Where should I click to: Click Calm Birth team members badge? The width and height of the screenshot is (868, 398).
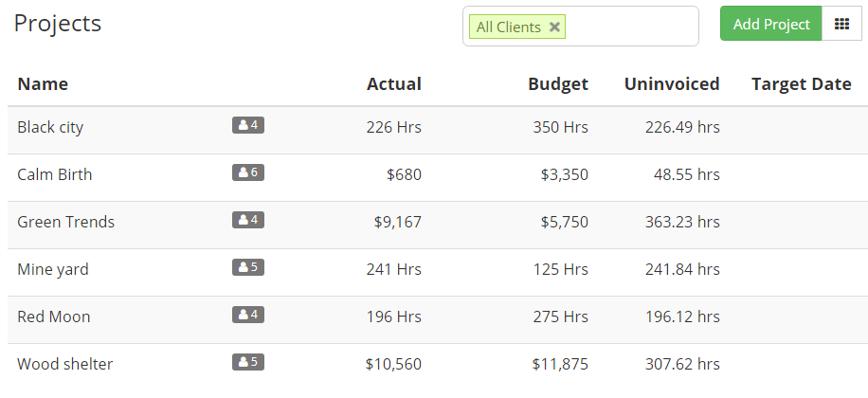(248, 172)
